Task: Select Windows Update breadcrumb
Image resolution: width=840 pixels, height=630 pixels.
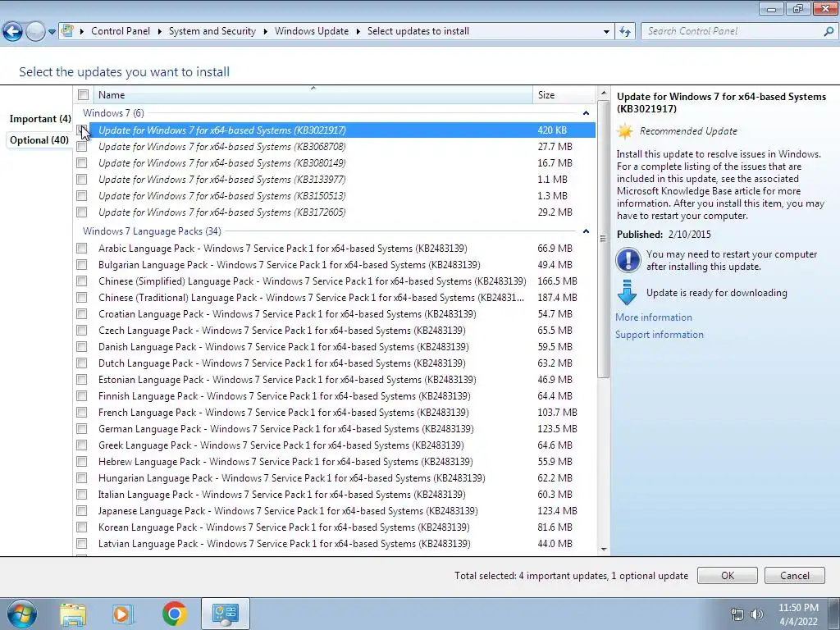Action: pos(312,31)
